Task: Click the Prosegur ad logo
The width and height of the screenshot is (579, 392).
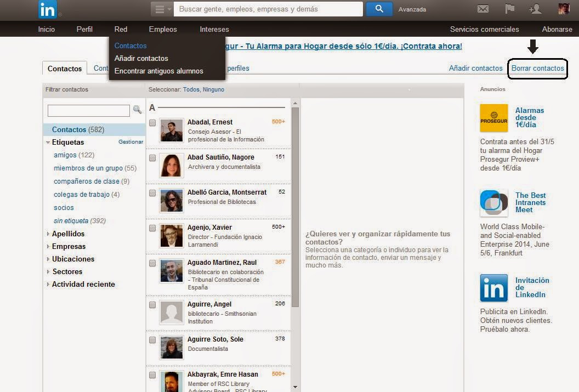Action: (x=493, y=118)
